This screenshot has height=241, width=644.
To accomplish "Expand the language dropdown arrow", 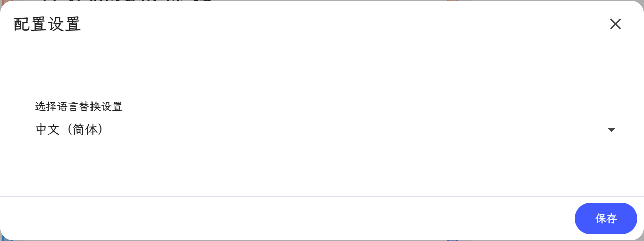I will tap(612, 130).
